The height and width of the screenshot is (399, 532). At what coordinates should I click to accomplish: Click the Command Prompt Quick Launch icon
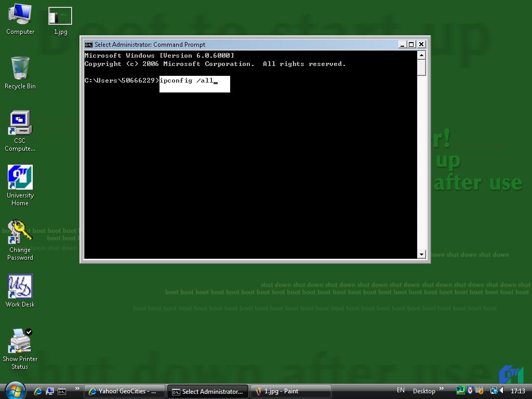pyautogui.click(x=62, y=391)
